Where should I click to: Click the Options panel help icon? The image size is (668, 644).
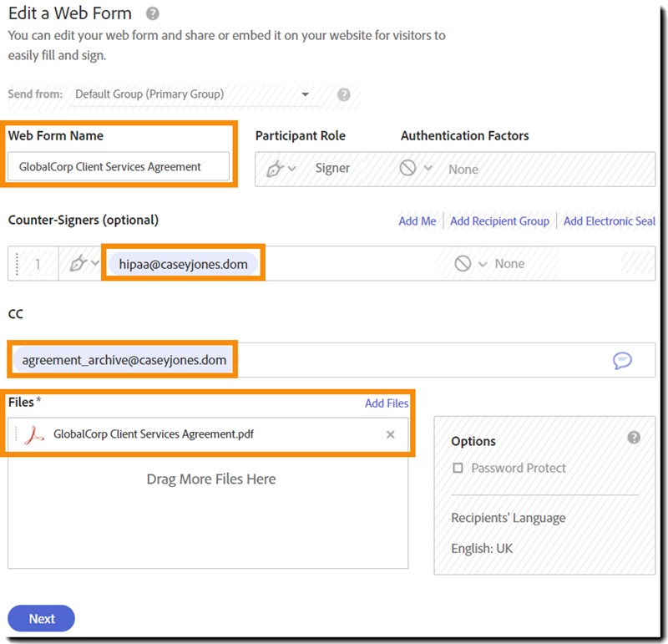634,437
